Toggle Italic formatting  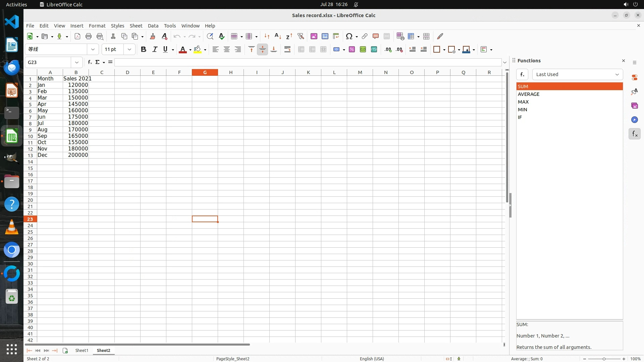click(155, 49)
